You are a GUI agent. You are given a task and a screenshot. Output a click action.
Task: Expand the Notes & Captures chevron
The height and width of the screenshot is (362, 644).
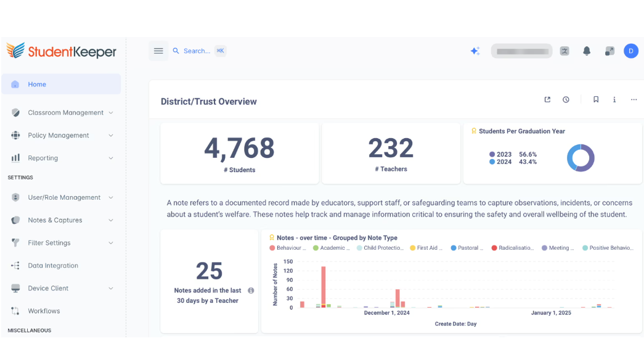click(111, 220)
